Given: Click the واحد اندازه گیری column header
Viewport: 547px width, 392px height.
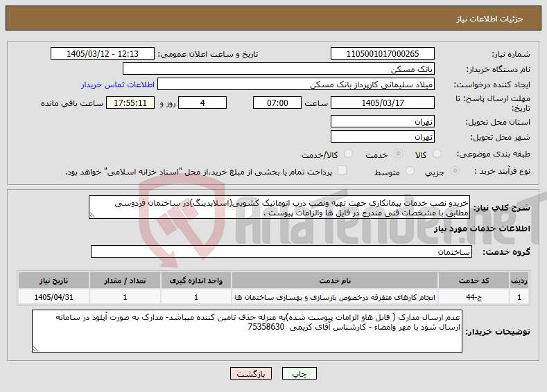Looking at the screenshot, I should pyautogui.click(x=196, y=280).
